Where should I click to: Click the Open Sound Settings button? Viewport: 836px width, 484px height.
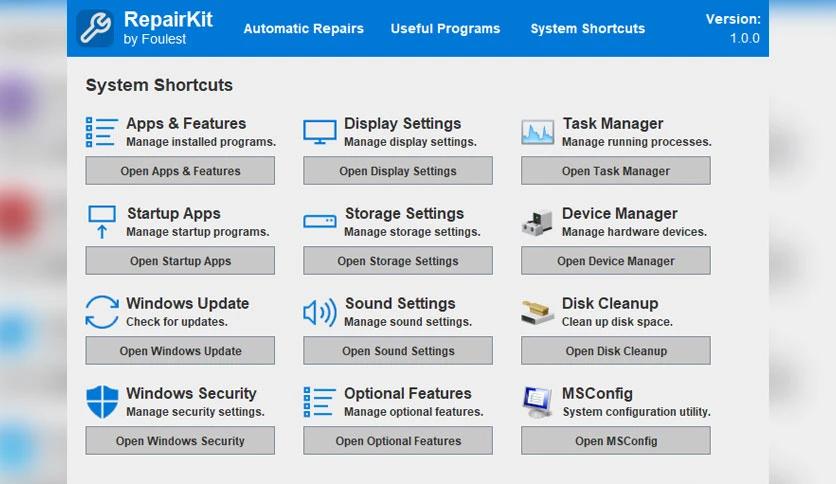click(x=398, y=351)
